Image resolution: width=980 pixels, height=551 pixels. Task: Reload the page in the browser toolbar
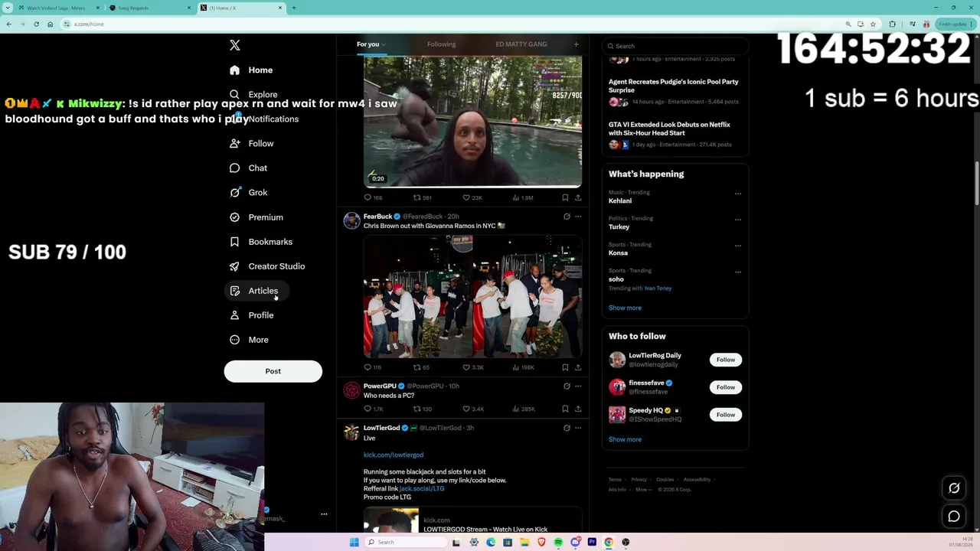(36, 24)
